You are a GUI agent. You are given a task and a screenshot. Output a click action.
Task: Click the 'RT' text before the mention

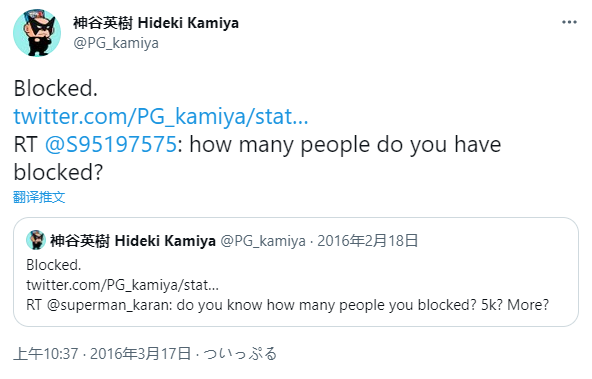point(25,145)
